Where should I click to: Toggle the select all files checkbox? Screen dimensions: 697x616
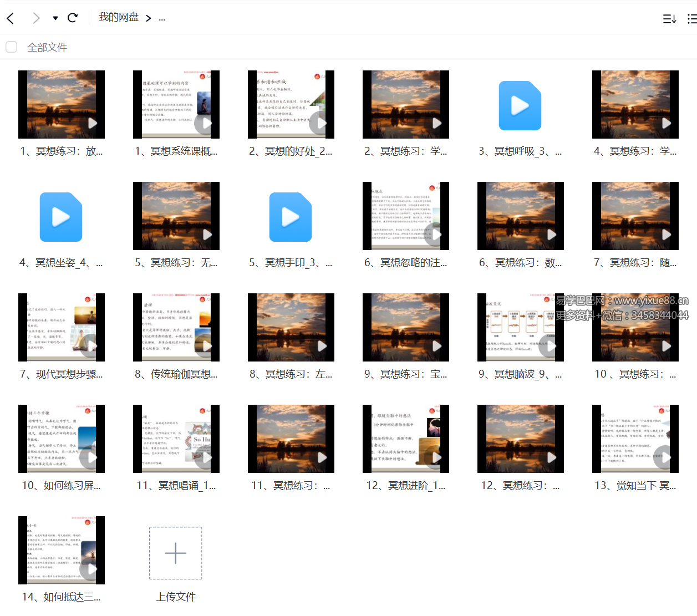(12, 47)
